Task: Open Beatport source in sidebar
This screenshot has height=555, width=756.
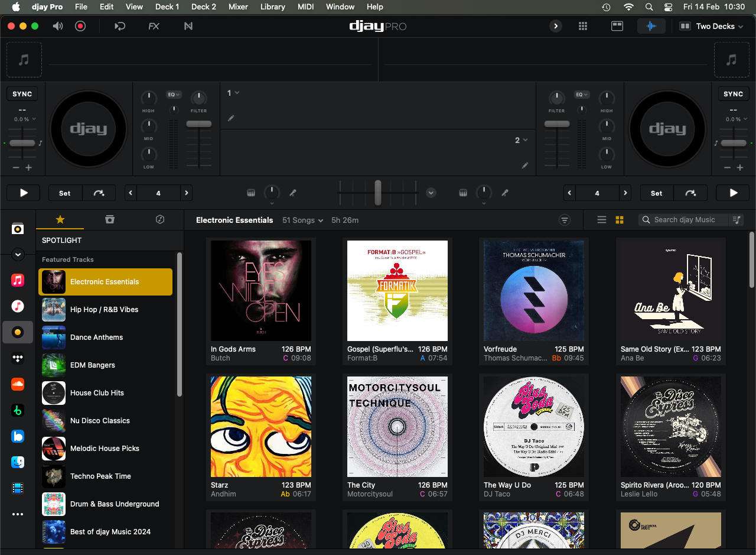Action: click(18, 410)
